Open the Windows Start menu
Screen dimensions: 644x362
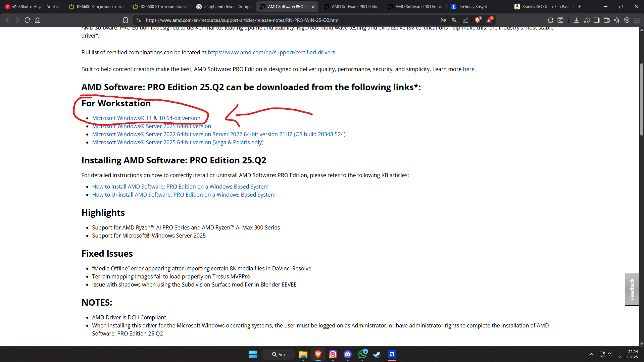pyautogui.click(x=253, y=354)
